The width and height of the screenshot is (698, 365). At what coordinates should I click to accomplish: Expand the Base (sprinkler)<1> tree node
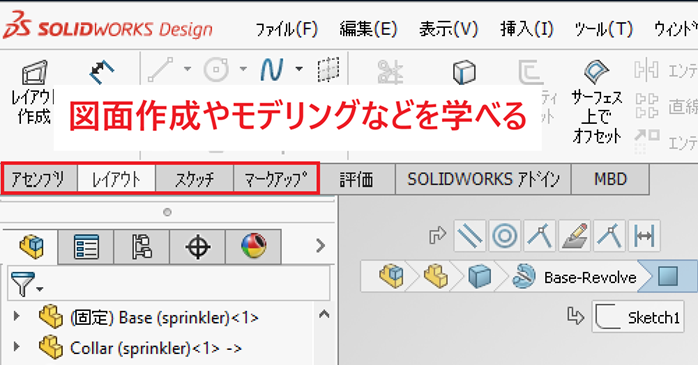16,316
